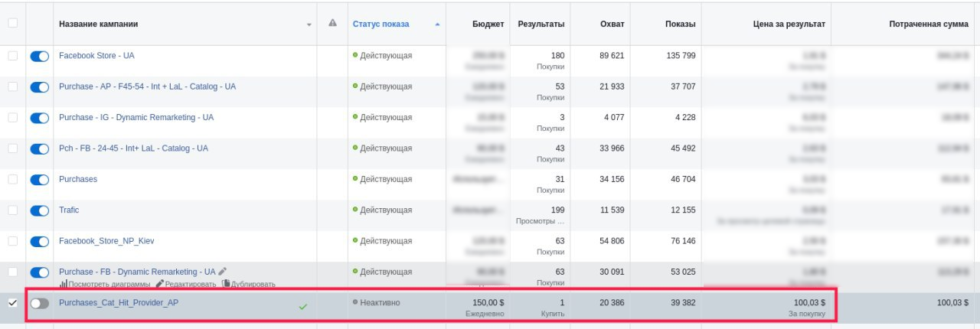The image size is (980, 329).
Task: Click the chart icon beside Посмотреть диаграммы
Action: (x=64, y=284)
